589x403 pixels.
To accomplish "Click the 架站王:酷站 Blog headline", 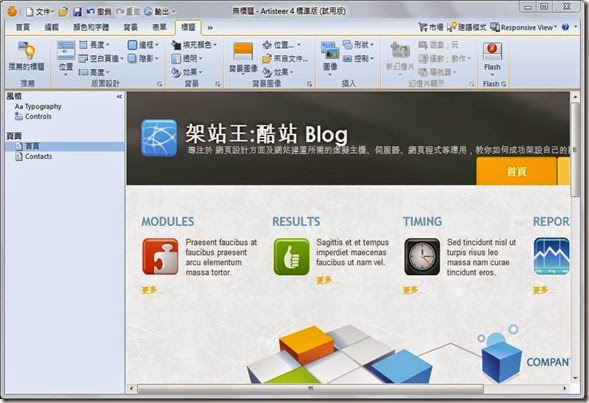I will [x=266, y=133].
